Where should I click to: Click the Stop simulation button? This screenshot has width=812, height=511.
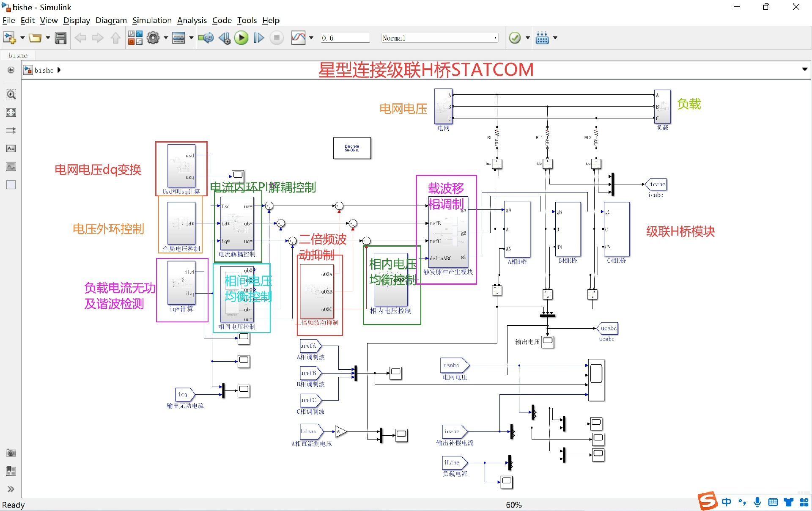coord(277,38)
